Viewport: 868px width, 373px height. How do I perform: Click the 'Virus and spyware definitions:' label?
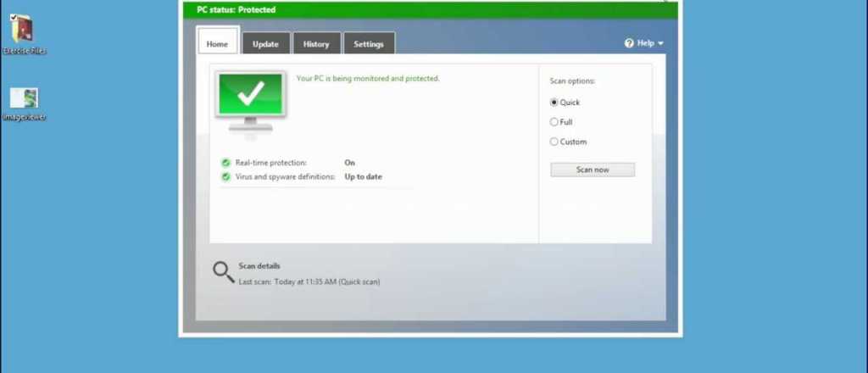[285, 177]
